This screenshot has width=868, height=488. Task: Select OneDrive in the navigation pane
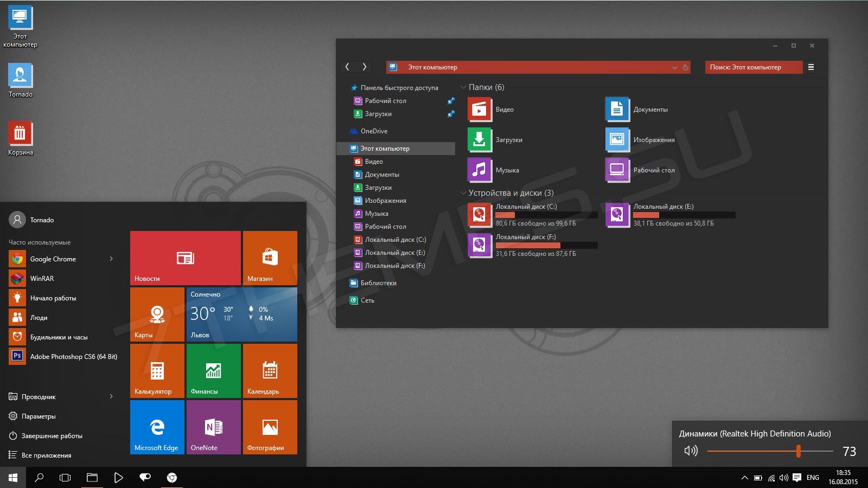pos(369,131)
